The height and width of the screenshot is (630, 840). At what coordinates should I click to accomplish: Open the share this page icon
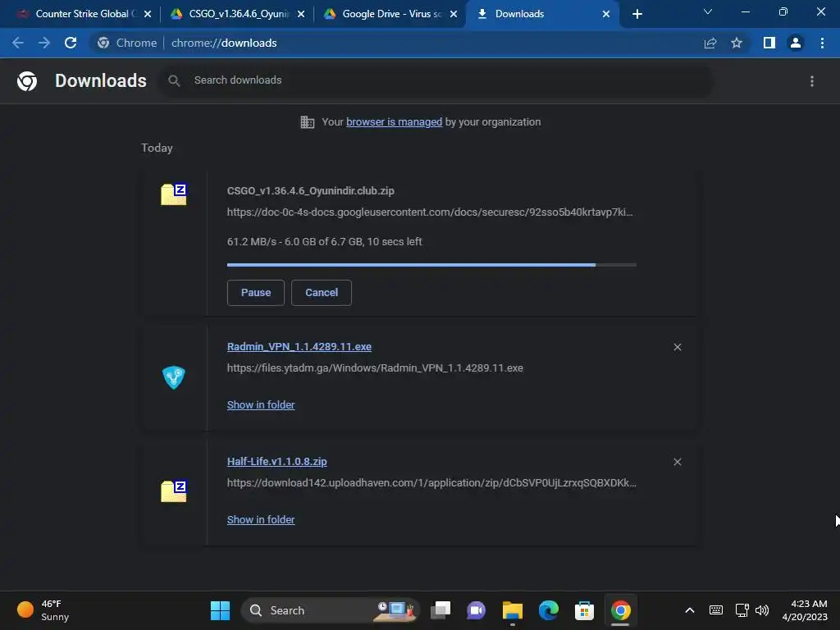(x=710, y=43)
